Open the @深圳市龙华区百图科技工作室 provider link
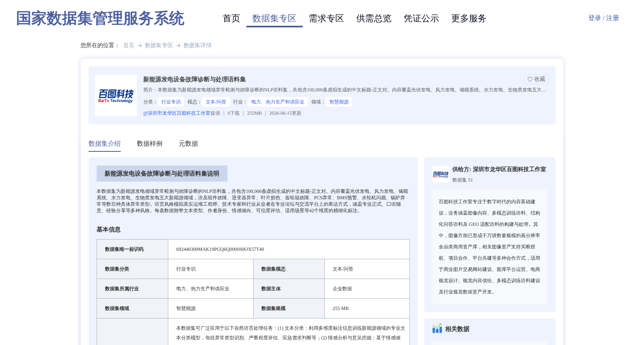 pos(177,114)
